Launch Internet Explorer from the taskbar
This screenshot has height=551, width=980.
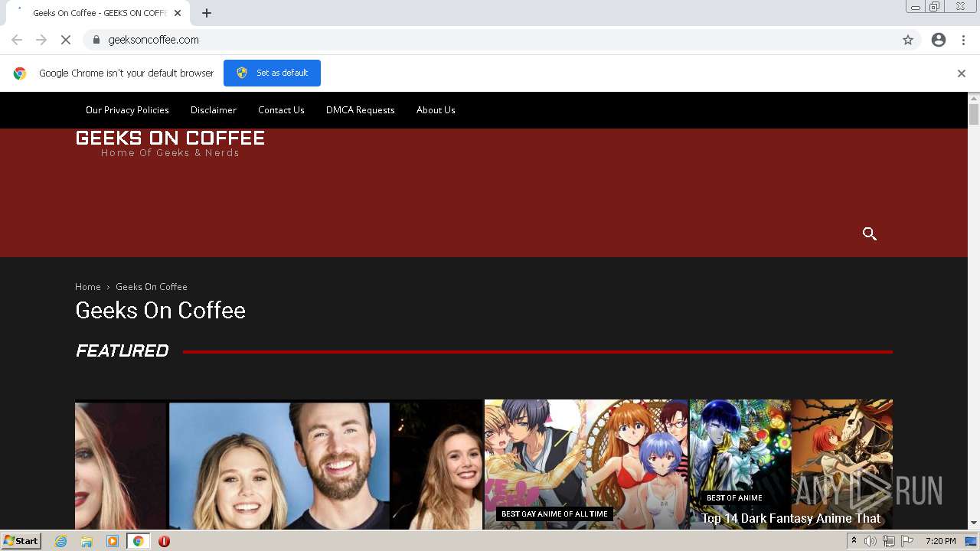coord(61,541)
